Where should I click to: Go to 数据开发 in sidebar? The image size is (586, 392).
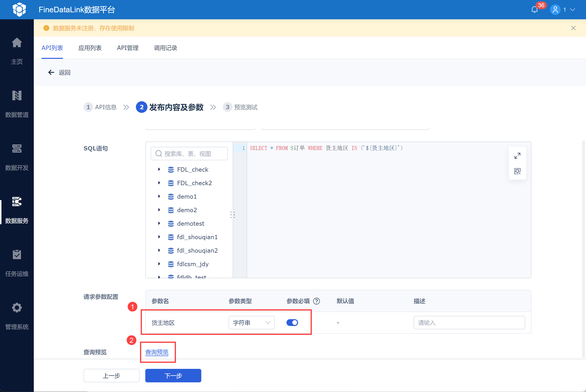pyautogui.click(x=17, y=149)
